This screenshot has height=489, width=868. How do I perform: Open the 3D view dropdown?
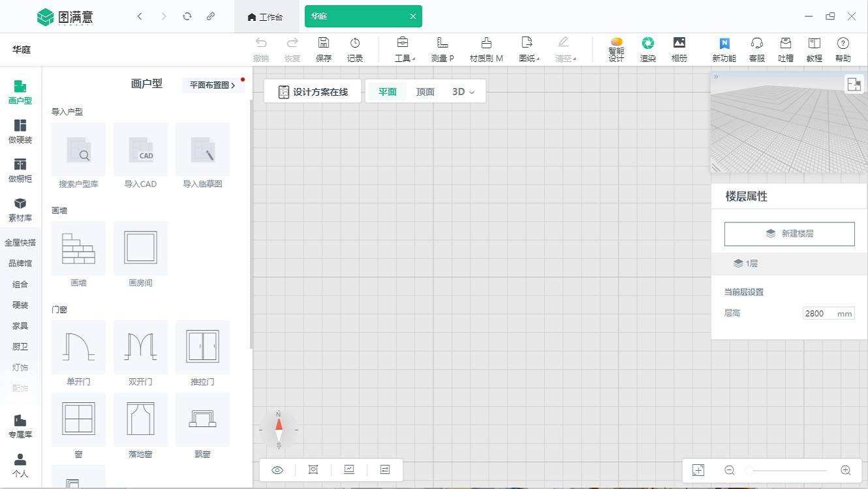(463, 92)
